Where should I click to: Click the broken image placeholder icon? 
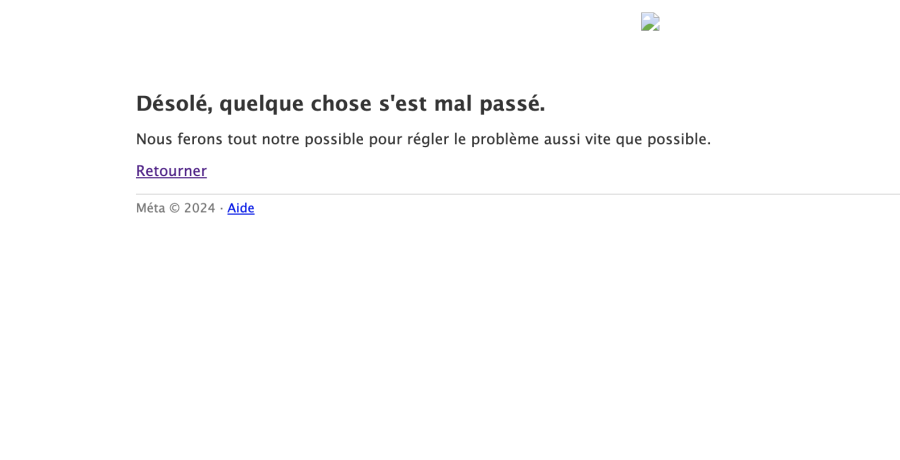tap(650, 21)
